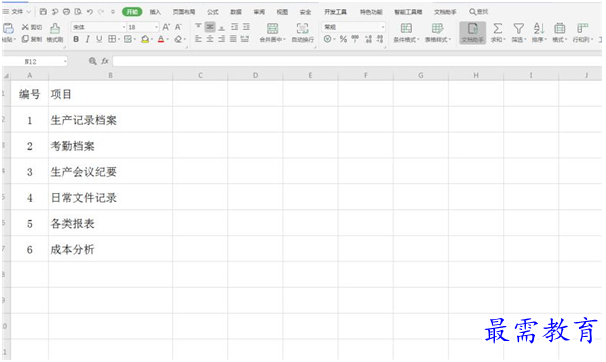The height and width of the screenshot is (362, 606).
Task: Toggle top vertical alignment
Action: (x=198, y=27)
